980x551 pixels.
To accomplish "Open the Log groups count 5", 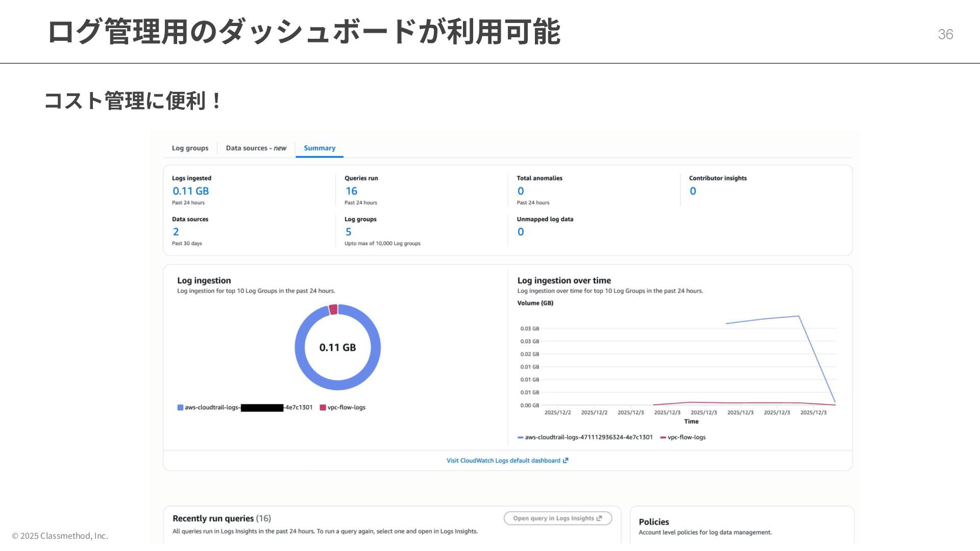I will click(348, 232).
